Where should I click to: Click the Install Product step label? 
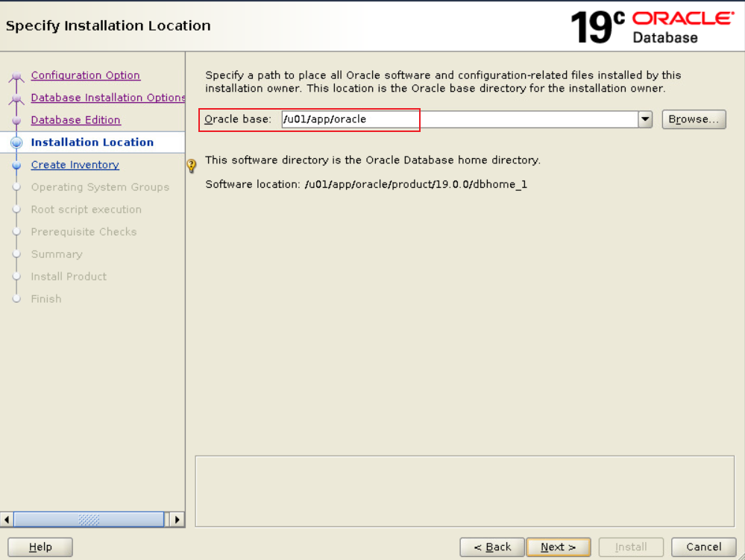point(69,277)
